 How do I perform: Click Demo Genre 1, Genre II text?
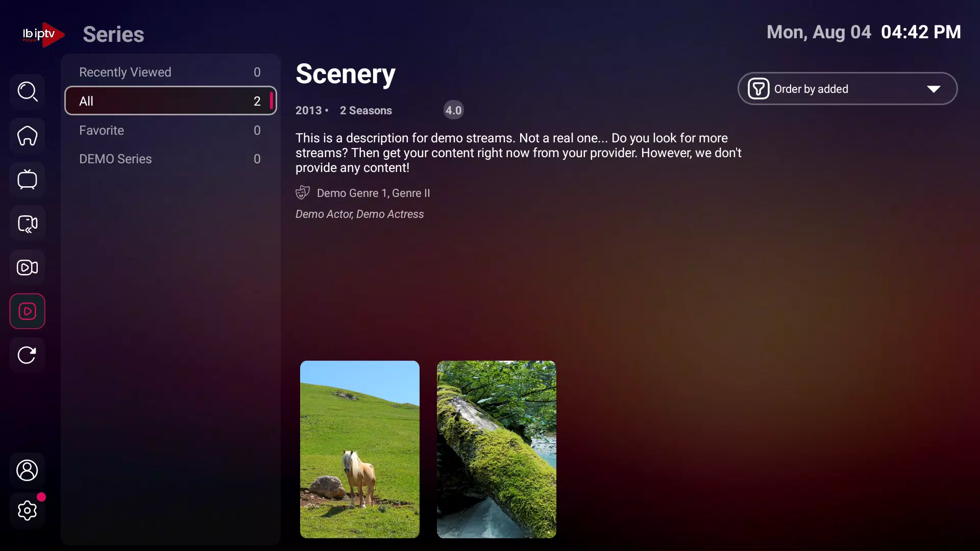click(374, 193)
